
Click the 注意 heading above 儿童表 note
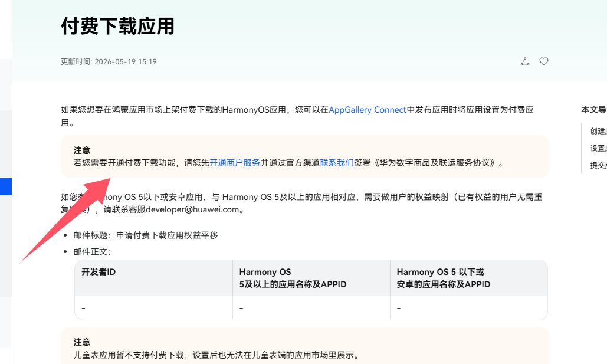[81, 342]
